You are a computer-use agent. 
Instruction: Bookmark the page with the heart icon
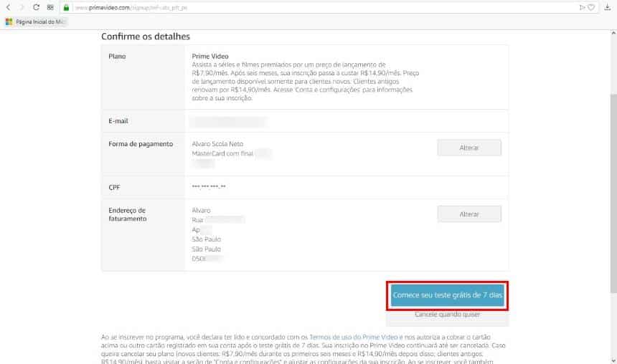click(x=591, y=7)
